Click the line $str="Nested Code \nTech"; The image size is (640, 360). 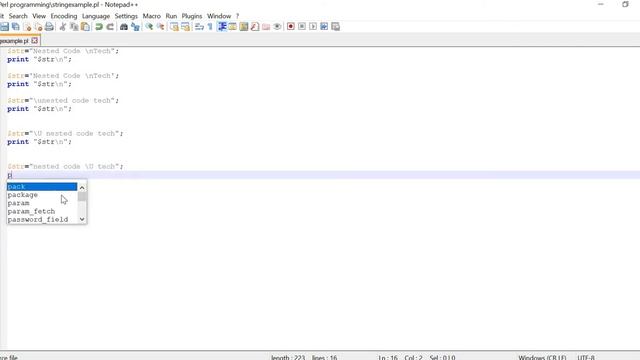[x=63, y=51]
